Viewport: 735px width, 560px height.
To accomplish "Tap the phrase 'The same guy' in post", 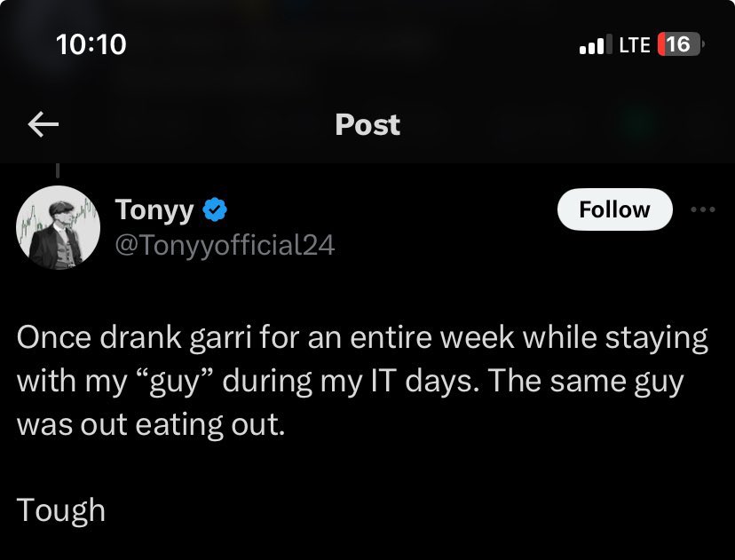I will 586,382.
